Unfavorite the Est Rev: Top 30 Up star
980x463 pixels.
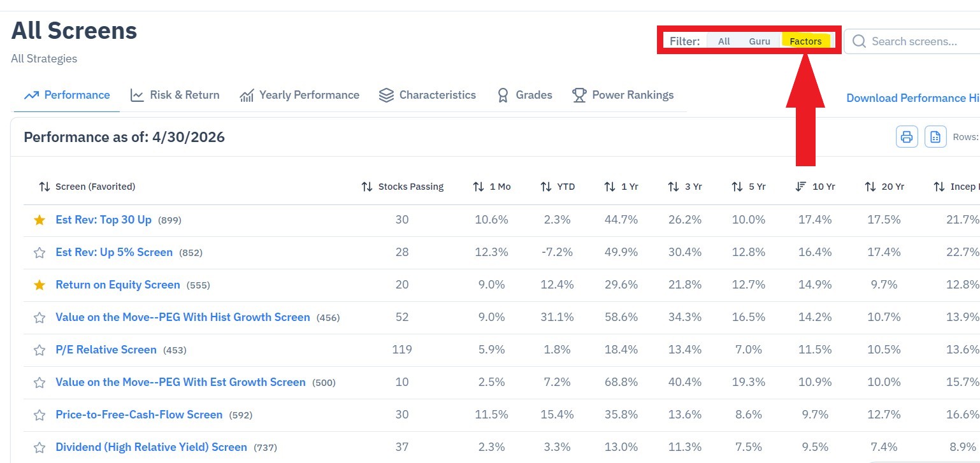click(x=40, y=220)
